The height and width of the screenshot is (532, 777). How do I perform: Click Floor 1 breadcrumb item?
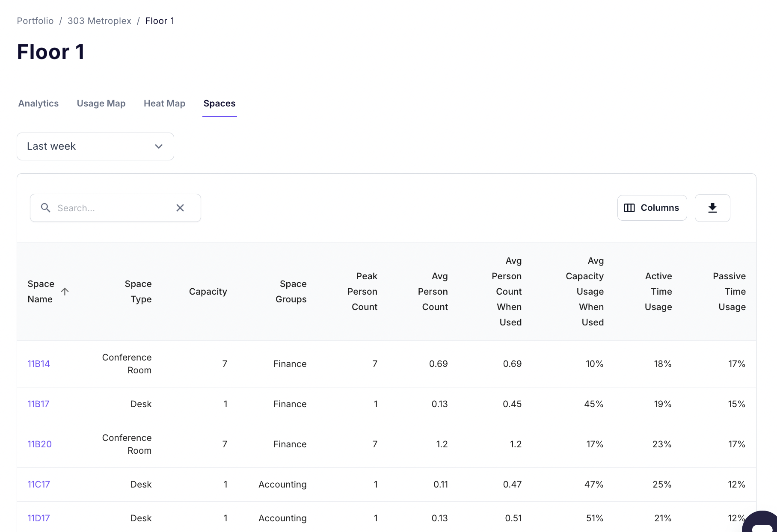point(160,21)
